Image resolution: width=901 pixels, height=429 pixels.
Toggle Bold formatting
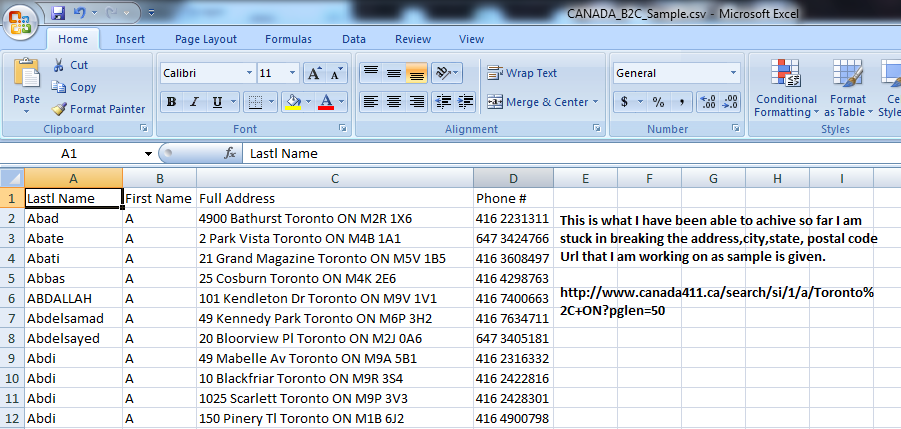pyautogui.click(x=171, y=102)
